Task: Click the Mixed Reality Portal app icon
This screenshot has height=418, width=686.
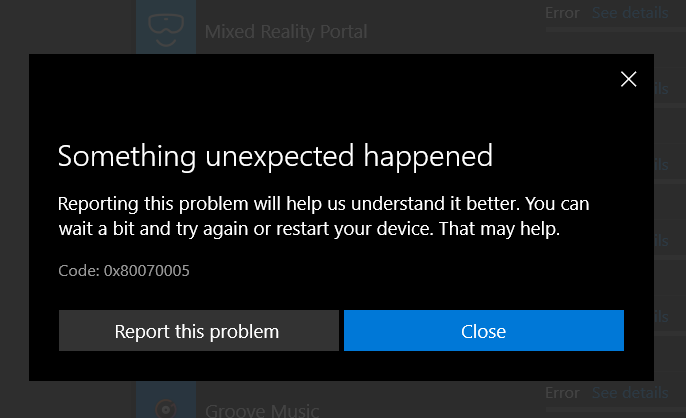Action: (x=164, y=28)
